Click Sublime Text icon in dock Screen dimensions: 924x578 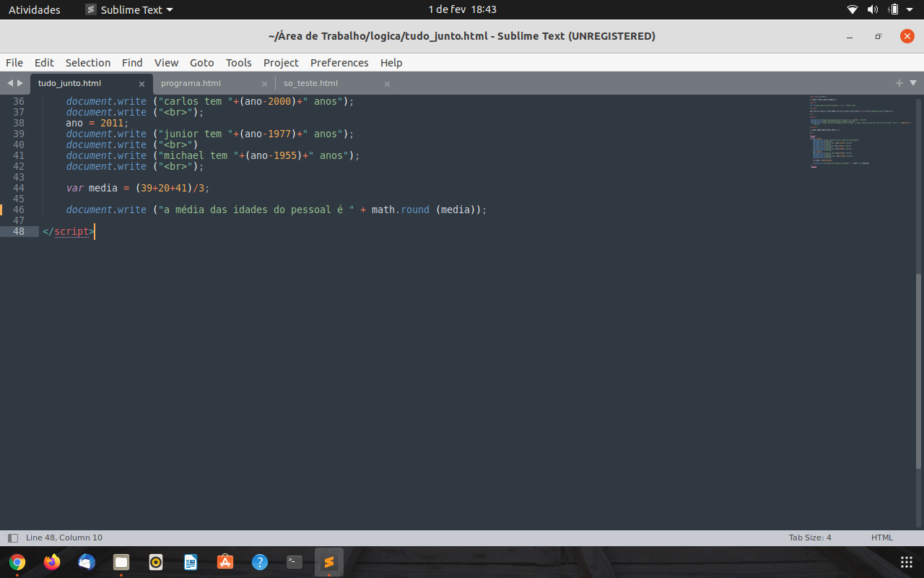329,562
